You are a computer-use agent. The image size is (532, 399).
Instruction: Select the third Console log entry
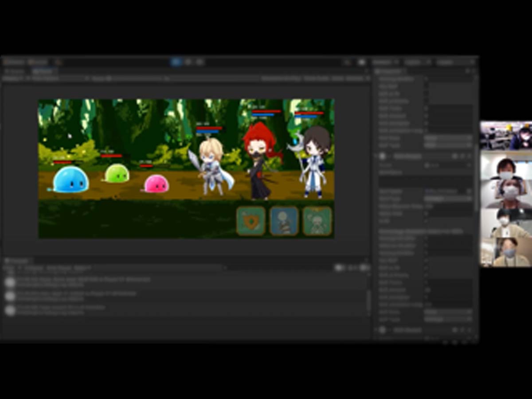click(185, 310)
